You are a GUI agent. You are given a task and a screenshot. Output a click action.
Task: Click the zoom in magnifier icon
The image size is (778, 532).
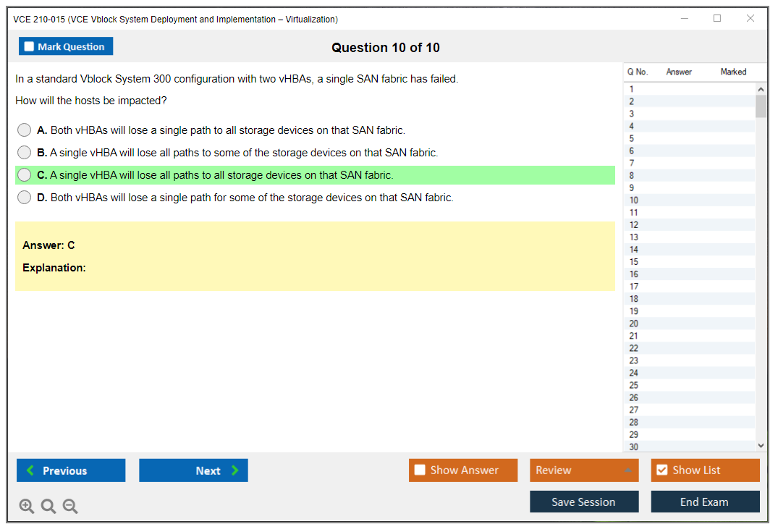[27, 507]
